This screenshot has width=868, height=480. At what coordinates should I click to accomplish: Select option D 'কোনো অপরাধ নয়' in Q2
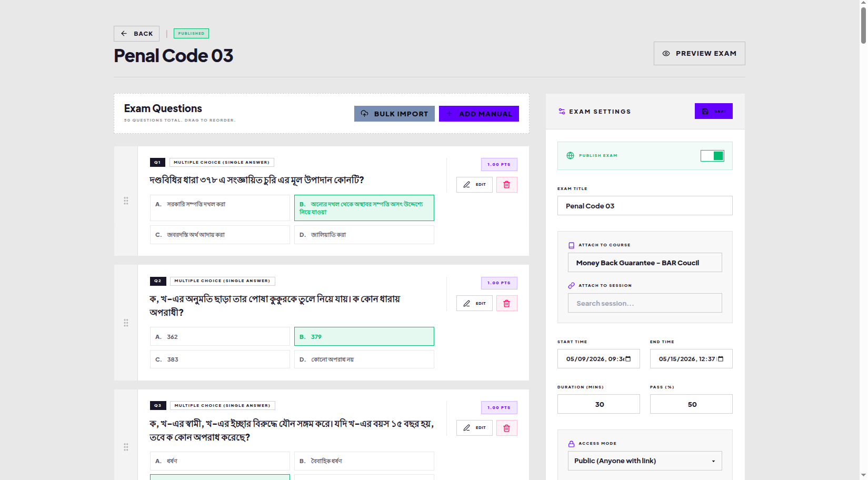[x=364, y=359]
